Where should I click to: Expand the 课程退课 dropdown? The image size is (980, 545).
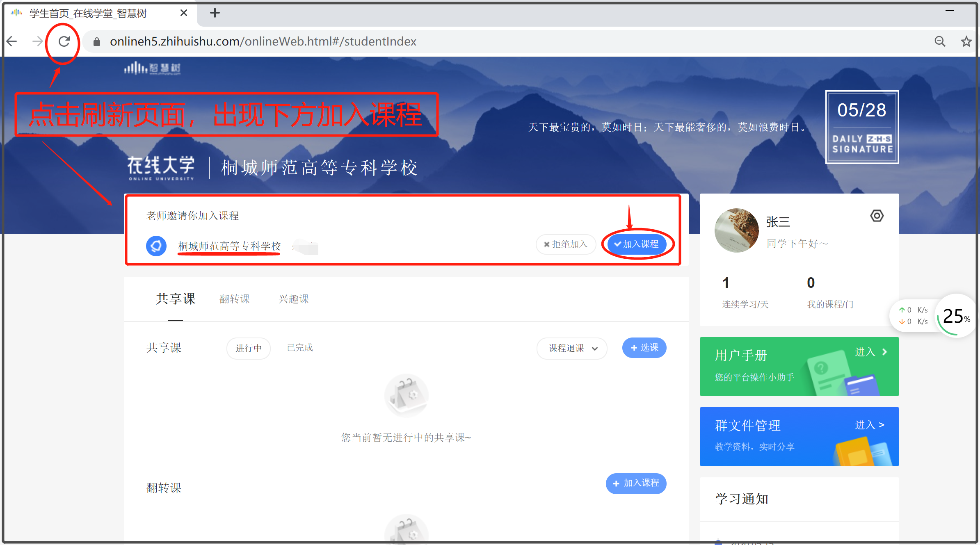572,348
